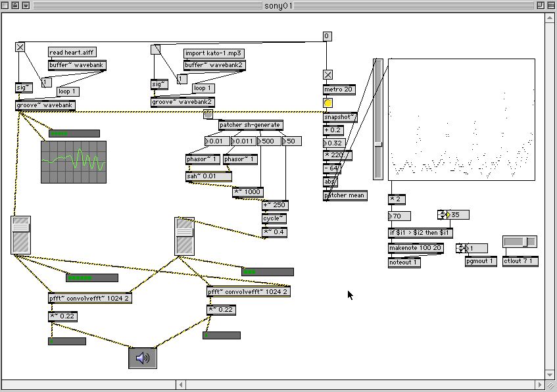The height and width of the screenshot is (392, 557).
Task: Open the patcher mean subpatch object
Action: [345, 195]
